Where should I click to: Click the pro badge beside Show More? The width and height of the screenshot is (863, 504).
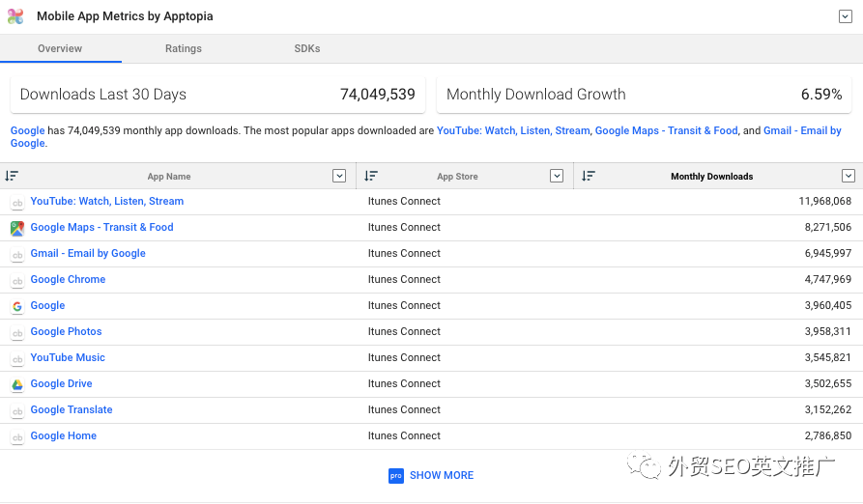395,475
